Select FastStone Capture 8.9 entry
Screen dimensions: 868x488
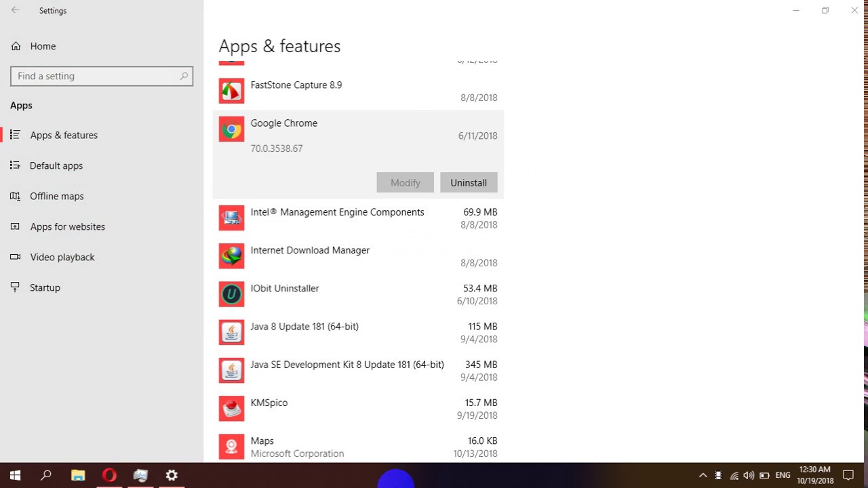(358, 91)
